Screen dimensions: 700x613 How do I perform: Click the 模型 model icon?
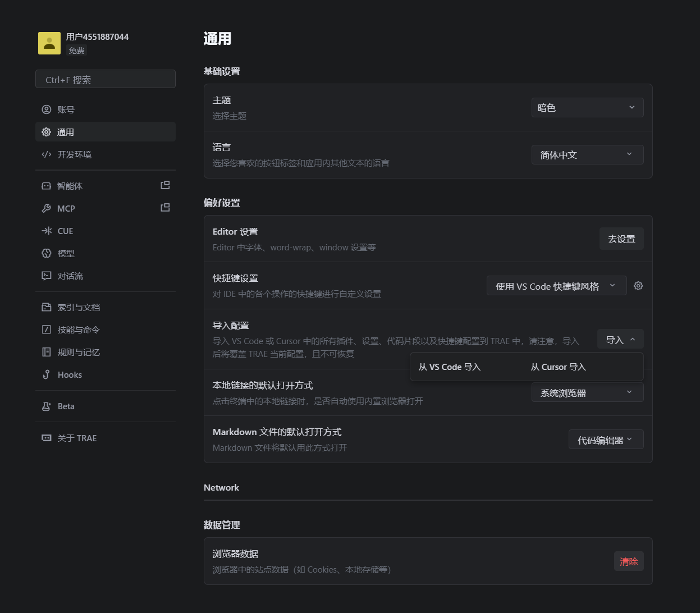47,253
